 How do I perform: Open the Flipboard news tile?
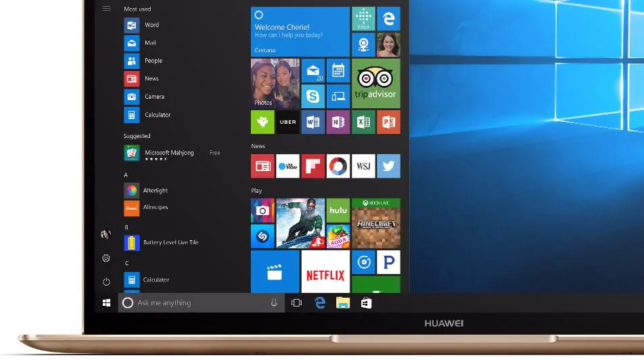(x=313, y=166)
